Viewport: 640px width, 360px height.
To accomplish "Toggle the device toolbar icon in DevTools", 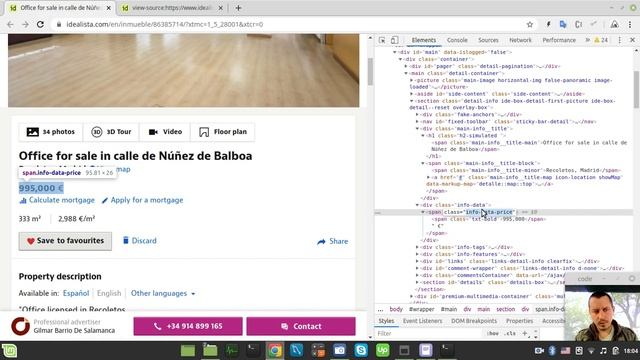I will click(x=394, y=40).
